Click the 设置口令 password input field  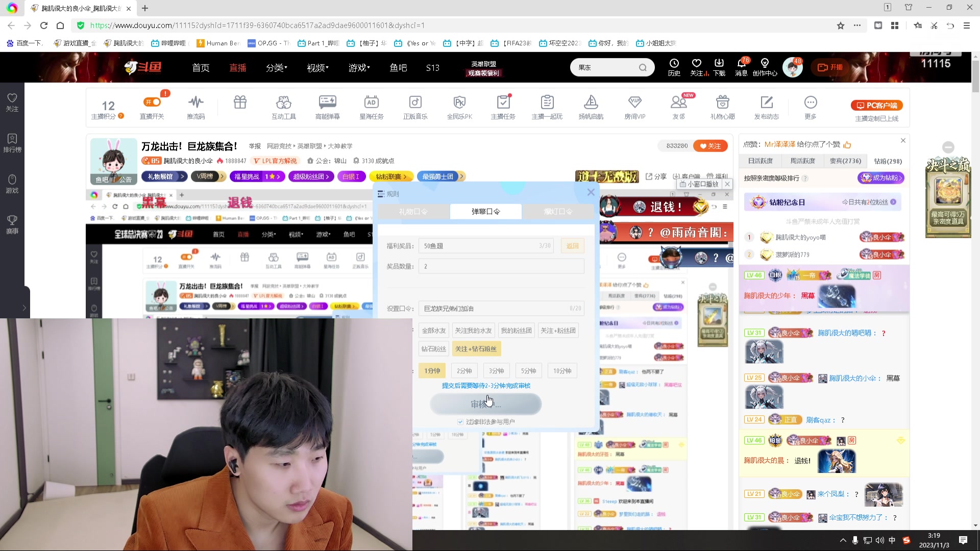pos(501,309)
